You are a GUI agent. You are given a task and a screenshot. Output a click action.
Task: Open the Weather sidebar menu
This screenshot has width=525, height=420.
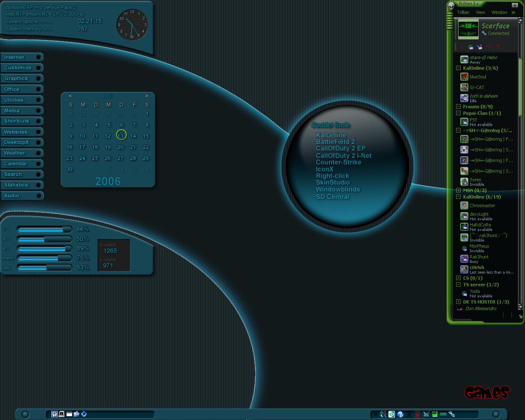(x=22, y=153)
